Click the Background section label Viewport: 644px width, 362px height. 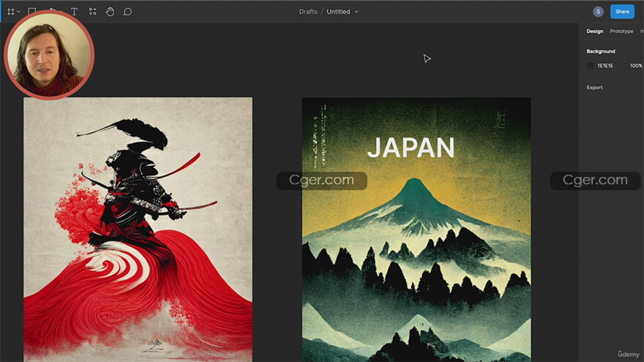coord(601,51)
